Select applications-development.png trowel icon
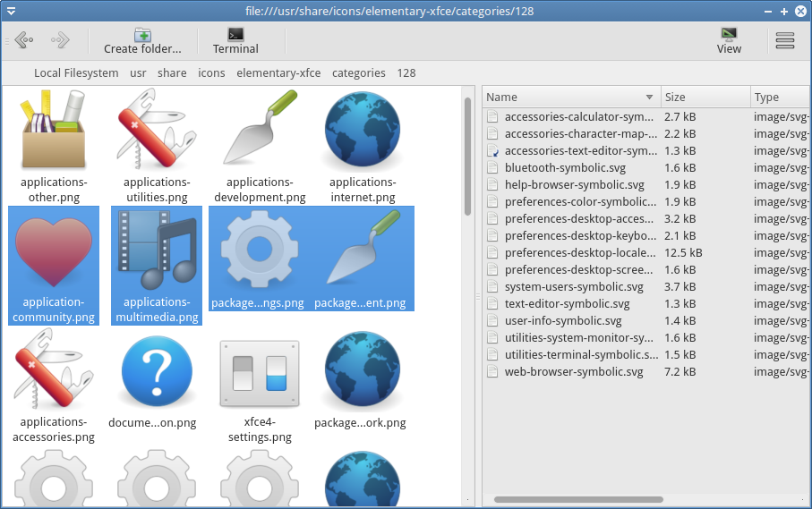This screenshot has width=812, height=509. coord(260,127)
